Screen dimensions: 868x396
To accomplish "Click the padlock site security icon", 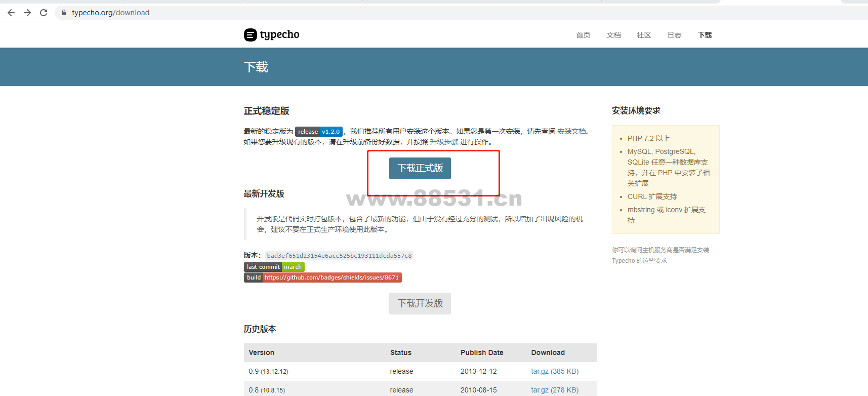I will [64, 13].
